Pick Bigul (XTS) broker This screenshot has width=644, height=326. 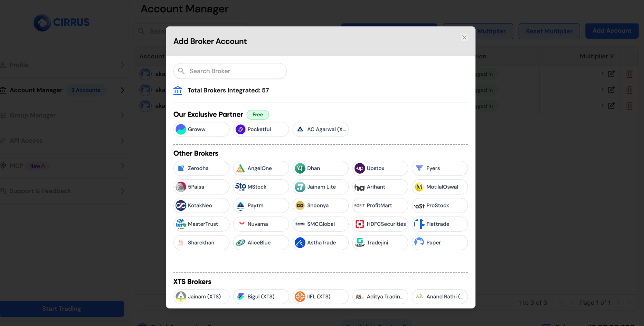point(261,296)
